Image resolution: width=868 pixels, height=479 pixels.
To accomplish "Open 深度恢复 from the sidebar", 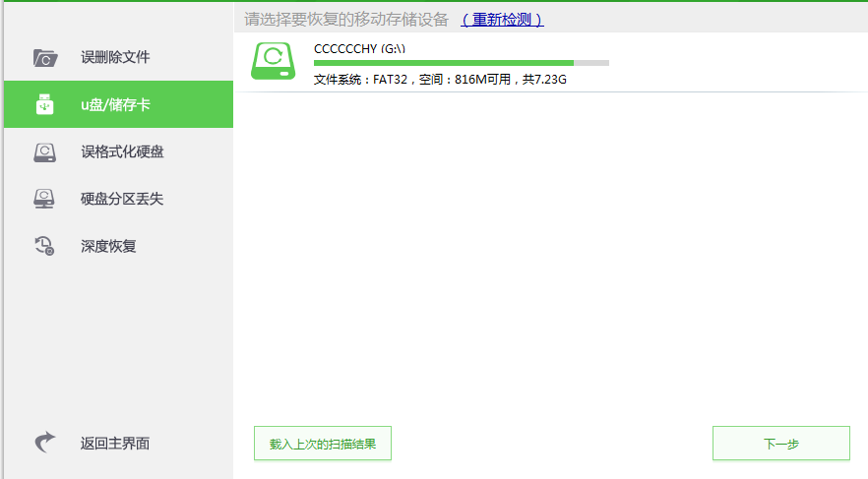I will coord(108,247).
